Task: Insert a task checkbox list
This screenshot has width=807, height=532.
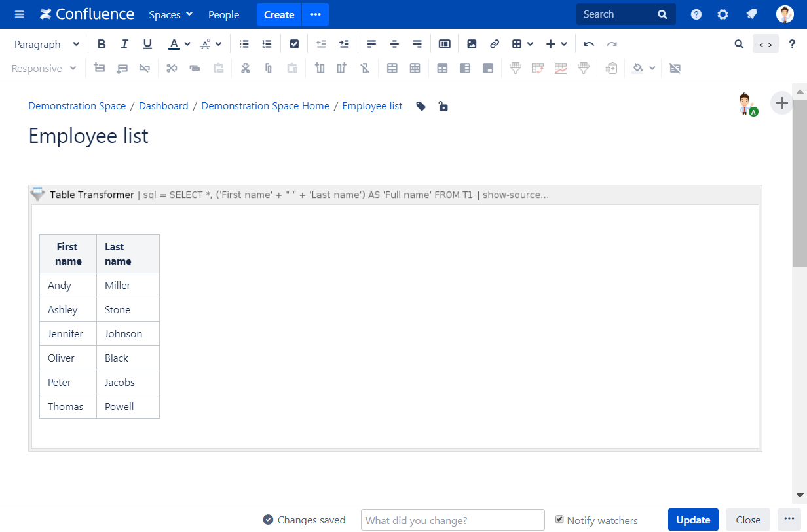Action: point(294,43)
